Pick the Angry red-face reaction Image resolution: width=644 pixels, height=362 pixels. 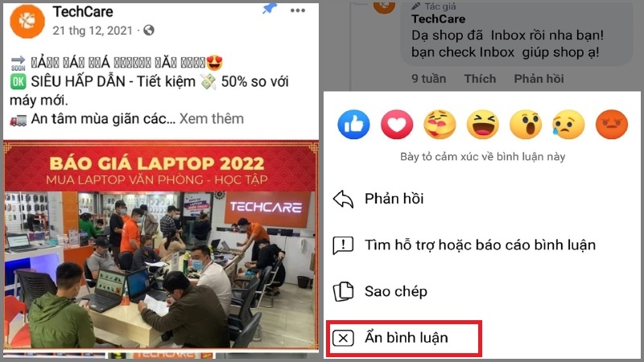tap(612, 125)
